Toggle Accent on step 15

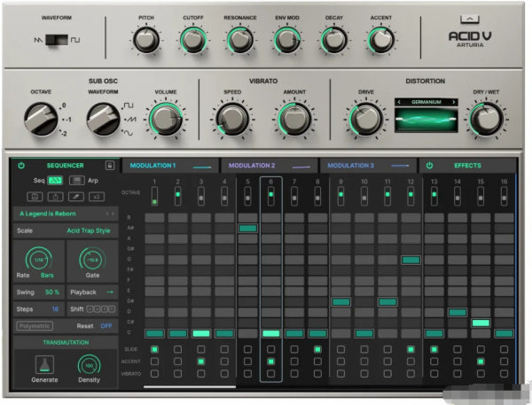(x=481, y=362)
